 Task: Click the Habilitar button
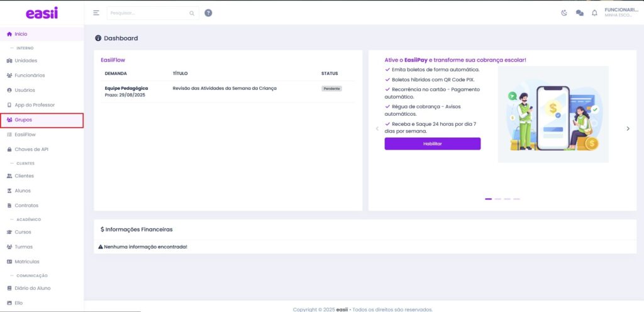(432, 144)
